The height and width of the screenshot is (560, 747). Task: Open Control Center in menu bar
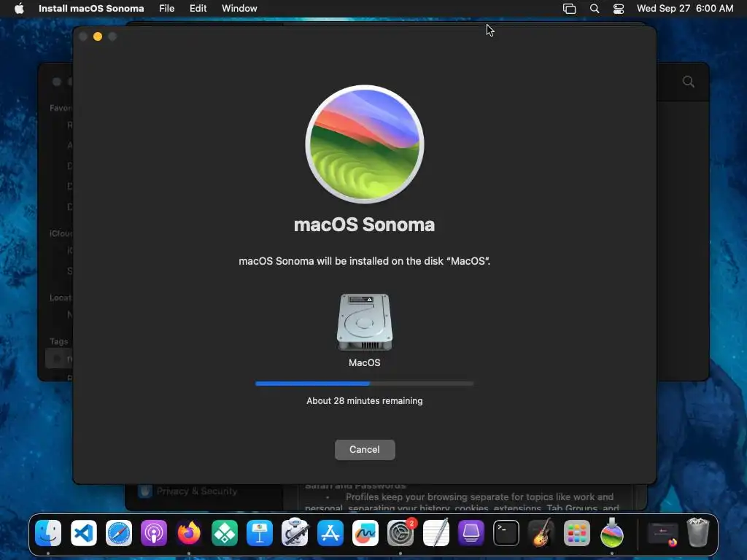click(619, 8)
